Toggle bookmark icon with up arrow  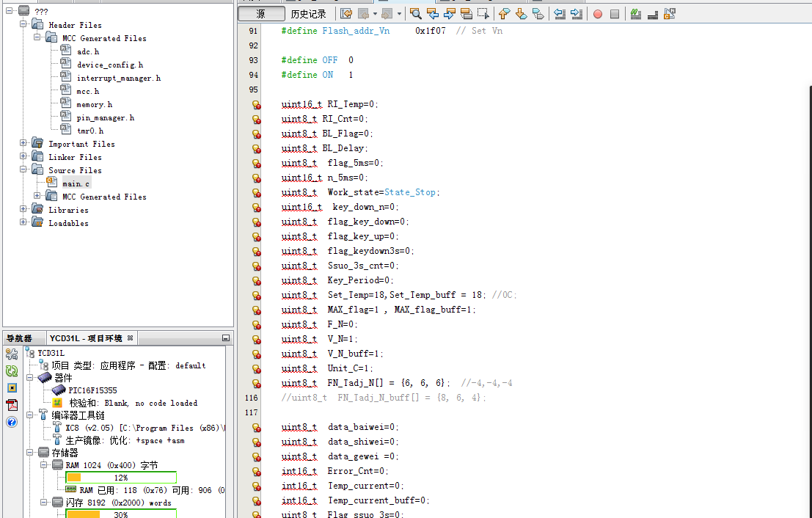pyautogui.click(x=504, y=14)
